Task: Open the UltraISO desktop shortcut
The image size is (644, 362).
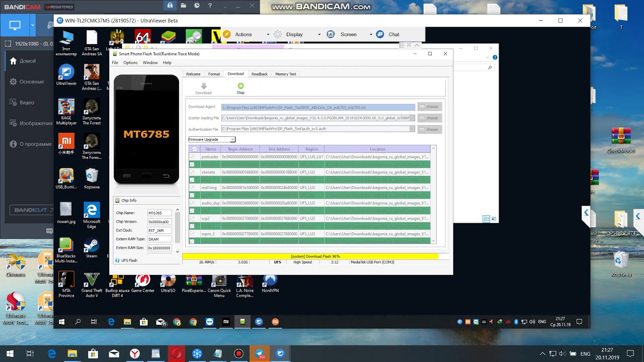Action: click(168, 284)
